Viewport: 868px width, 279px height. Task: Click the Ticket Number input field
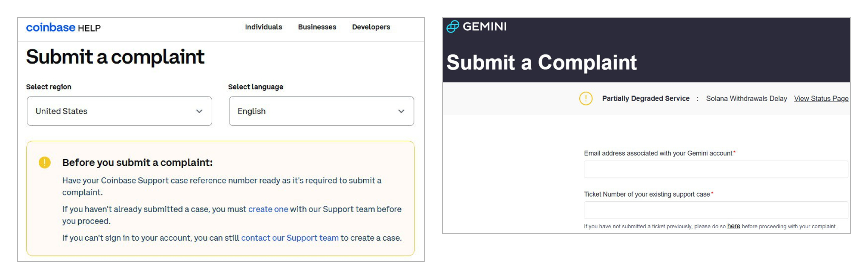[716, 210]
